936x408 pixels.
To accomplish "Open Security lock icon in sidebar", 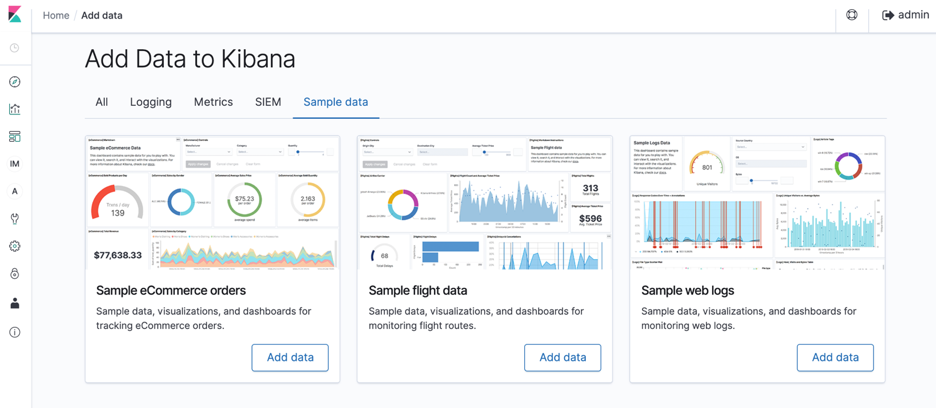I will pyautogui.click(x=15, y=274).
